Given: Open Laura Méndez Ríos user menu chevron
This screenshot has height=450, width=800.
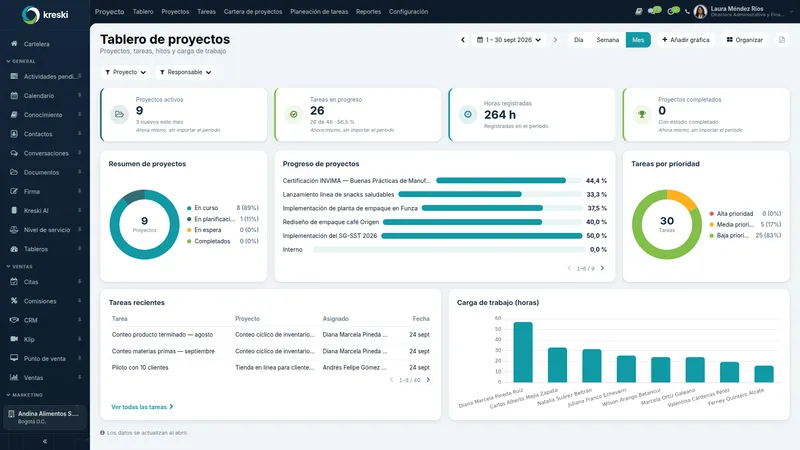Looking at the screenshot, I should click(x=791, y=11).
